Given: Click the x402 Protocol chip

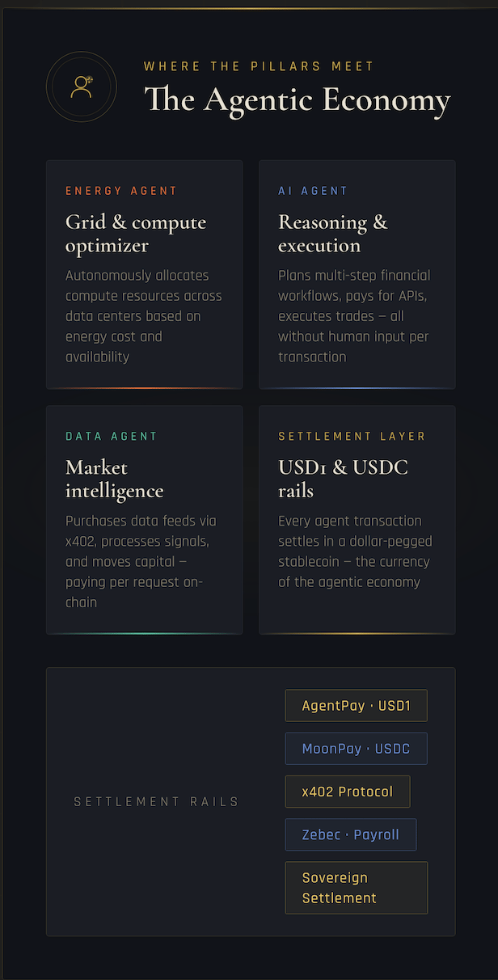Looking at the screenshot, I should (x=348, y=792).
